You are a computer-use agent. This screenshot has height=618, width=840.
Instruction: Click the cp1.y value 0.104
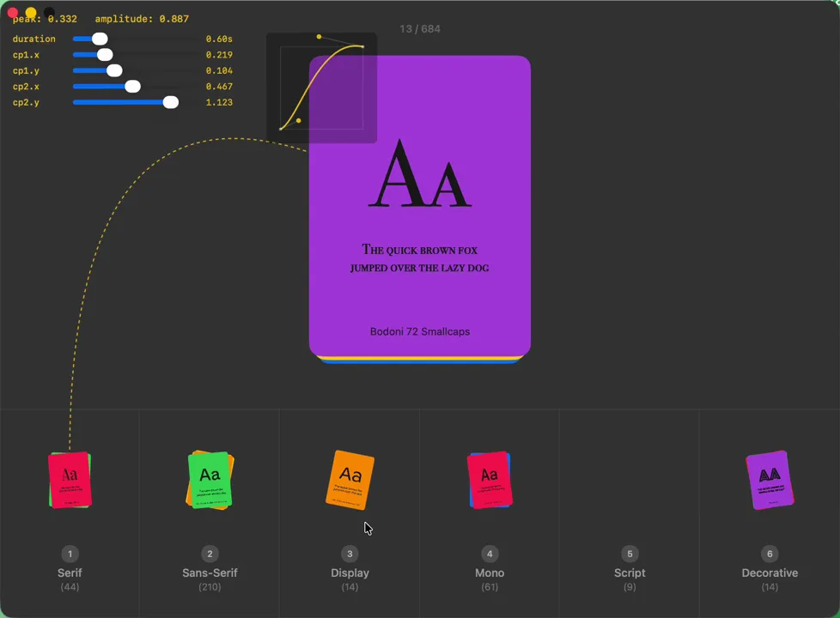click(219, 70)
